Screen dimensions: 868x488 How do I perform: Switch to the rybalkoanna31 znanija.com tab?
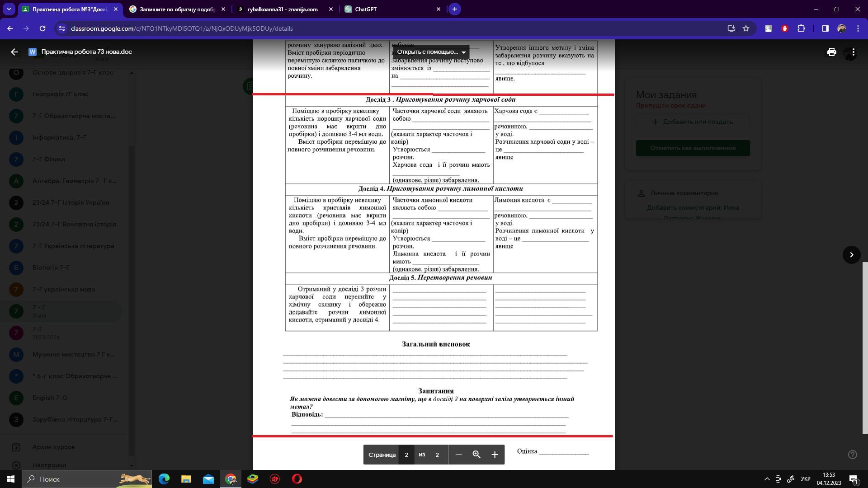pyautogui.click(x=282, y=9)
